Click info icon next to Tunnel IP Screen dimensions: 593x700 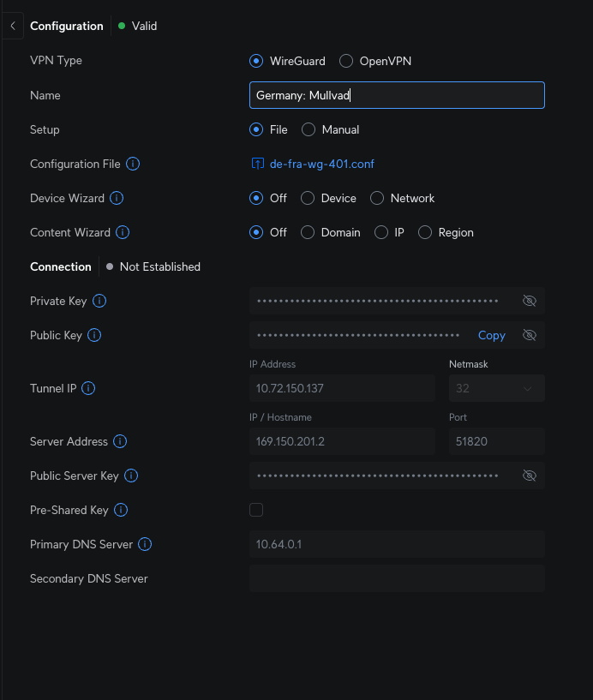click(88, 388)
